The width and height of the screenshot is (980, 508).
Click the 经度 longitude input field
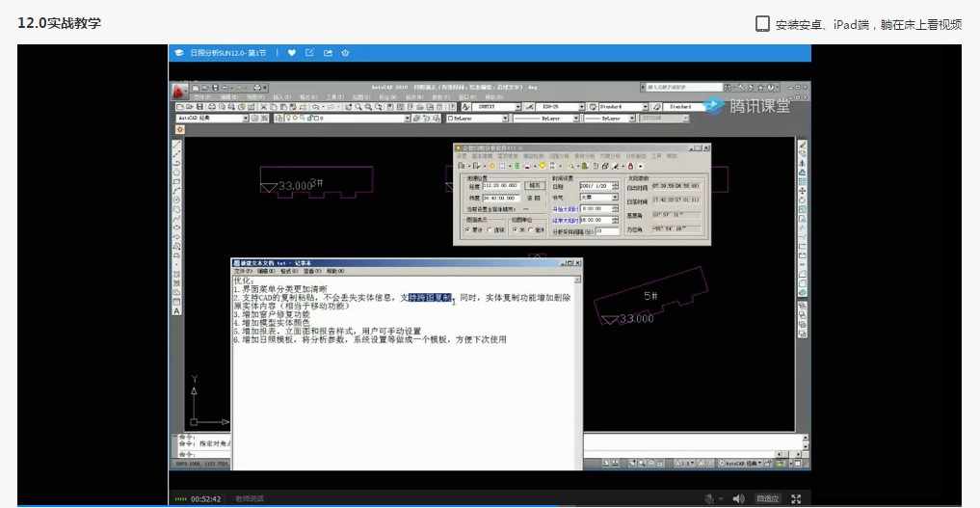click(501, 186)
